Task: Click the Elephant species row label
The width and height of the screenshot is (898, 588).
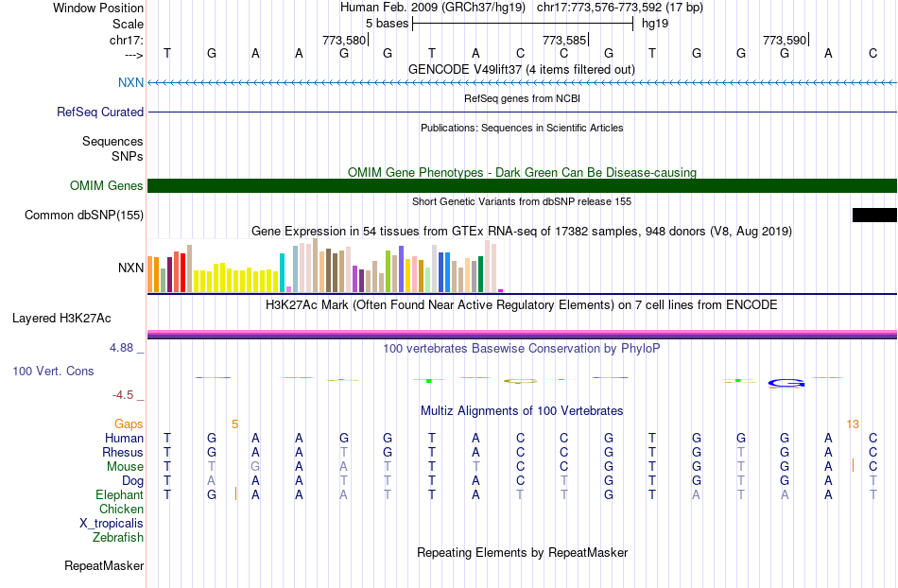Action: click(x=119, y=494)
